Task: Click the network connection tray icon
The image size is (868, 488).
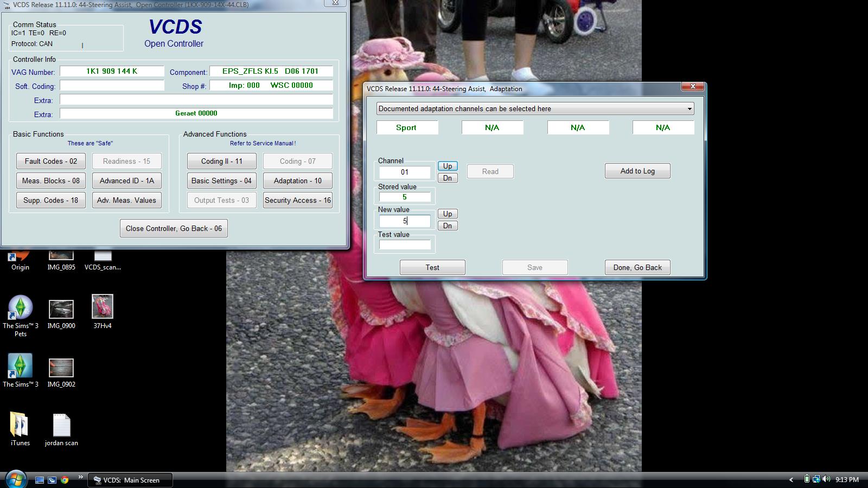Action: pos(816,479)
